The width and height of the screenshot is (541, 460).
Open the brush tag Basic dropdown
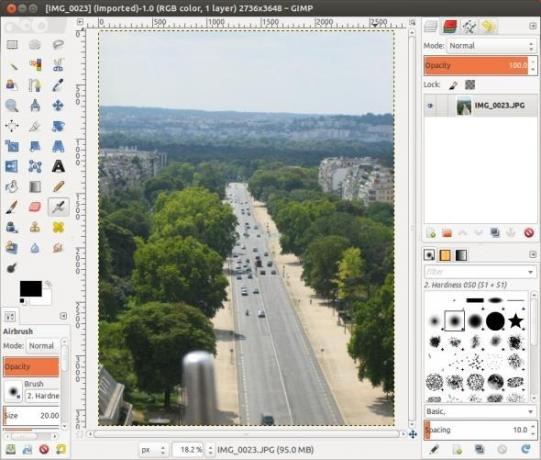(x=480, y=411)
